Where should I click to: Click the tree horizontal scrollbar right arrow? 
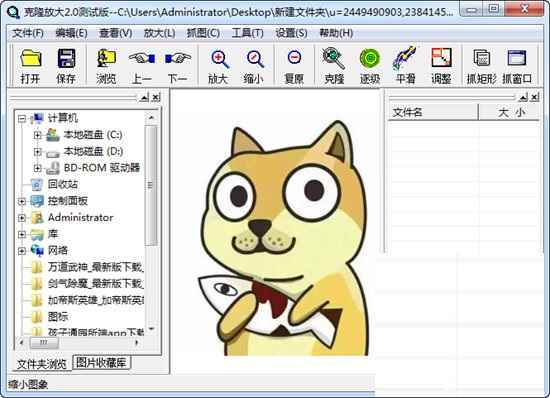(136, 343)
